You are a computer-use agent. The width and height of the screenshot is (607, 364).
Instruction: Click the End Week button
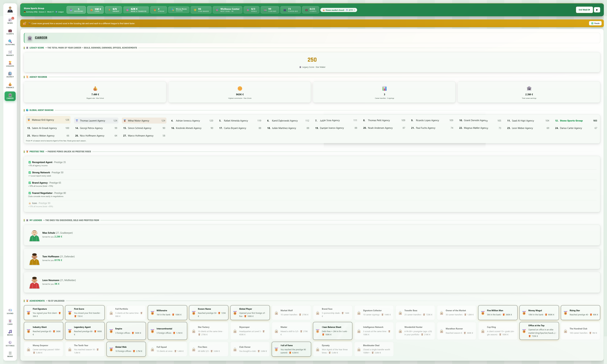click(584, 10)
